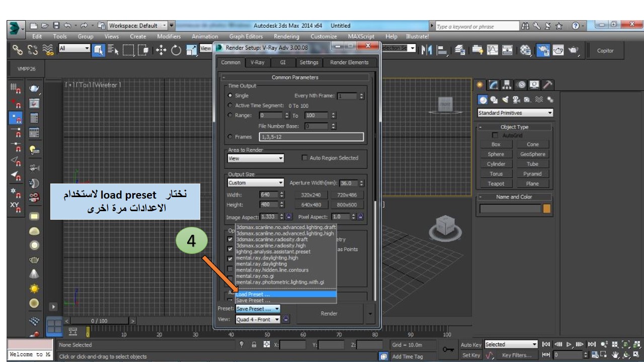
Task: Click the Open File icon in title bar
Action: tap(46, 26)
